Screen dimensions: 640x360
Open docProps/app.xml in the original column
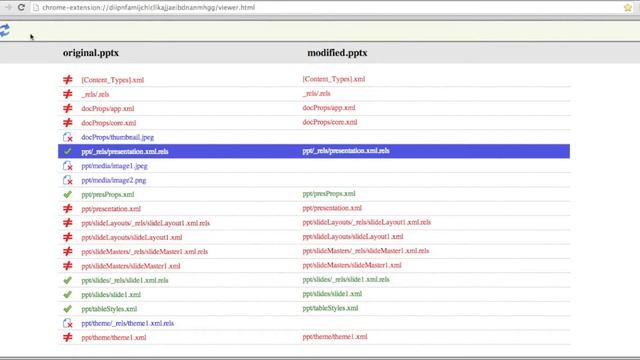pyautogui.click(x=108, y=109)
